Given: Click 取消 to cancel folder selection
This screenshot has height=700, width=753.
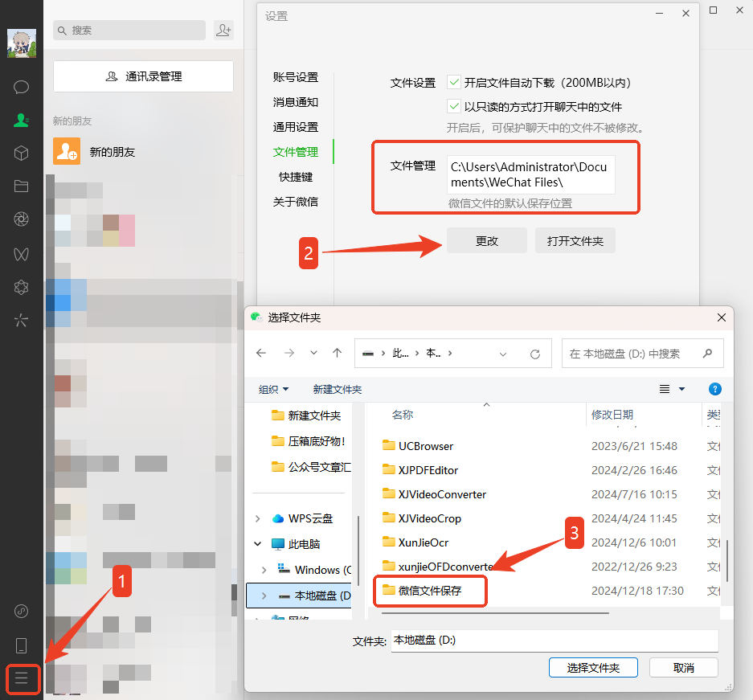Looking at the screenshot, I should click(x=683, y=668).
